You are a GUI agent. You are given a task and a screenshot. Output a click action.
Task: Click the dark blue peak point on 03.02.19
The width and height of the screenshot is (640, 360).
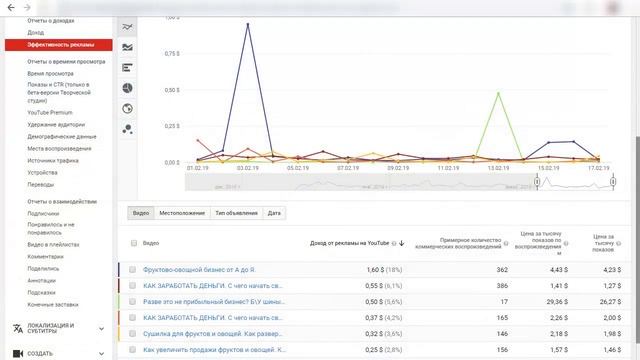click(x=248, y=24)
